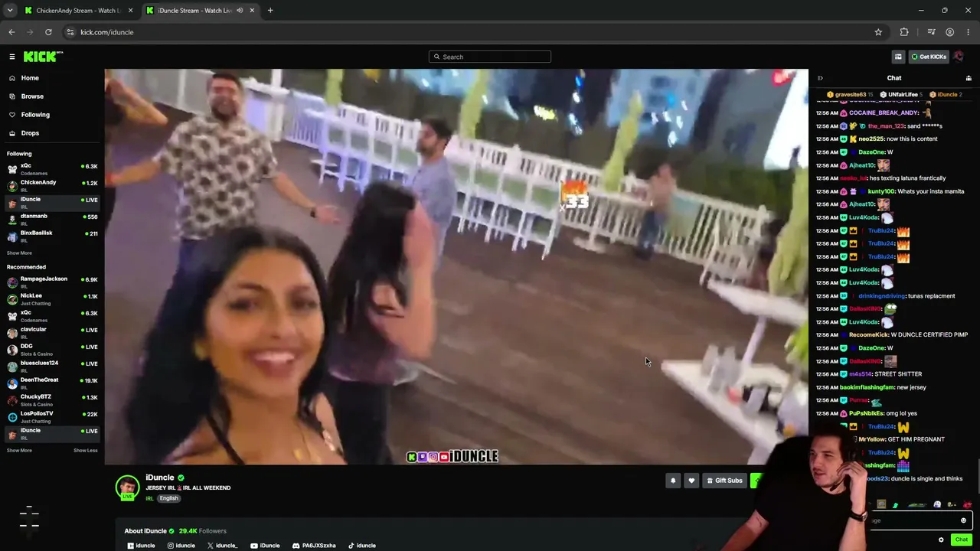Open NickLee recommended channel

coord(51,298)
